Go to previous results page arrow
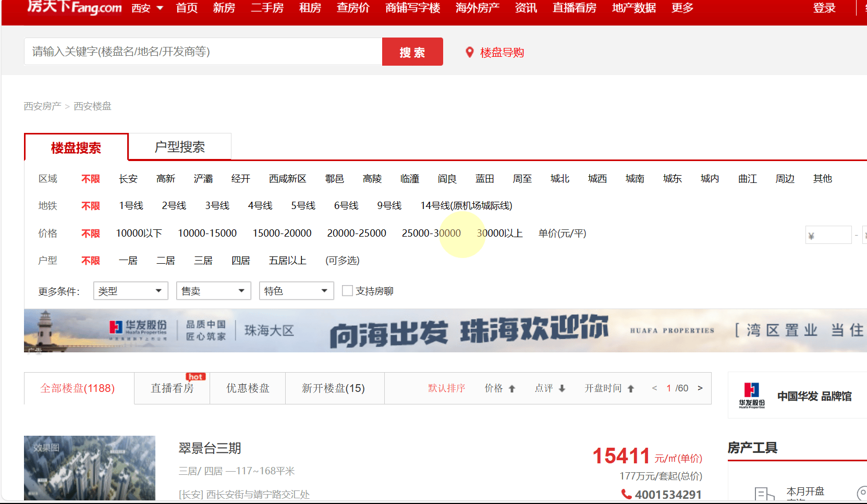This screenshot has width=867, height=504. pyautogui.click(x=654, y=388)
